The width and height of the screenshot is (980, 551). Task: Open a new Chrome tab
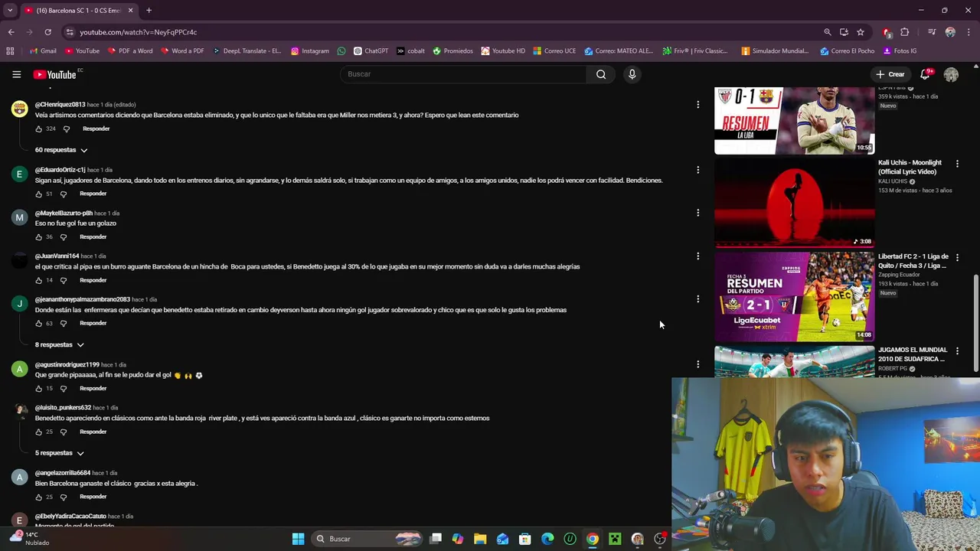149,10
